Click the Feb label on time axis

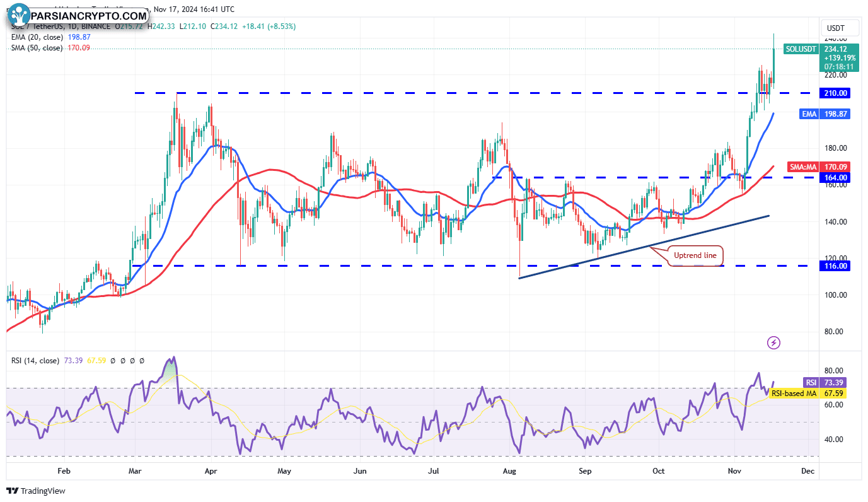pos(63,471)
